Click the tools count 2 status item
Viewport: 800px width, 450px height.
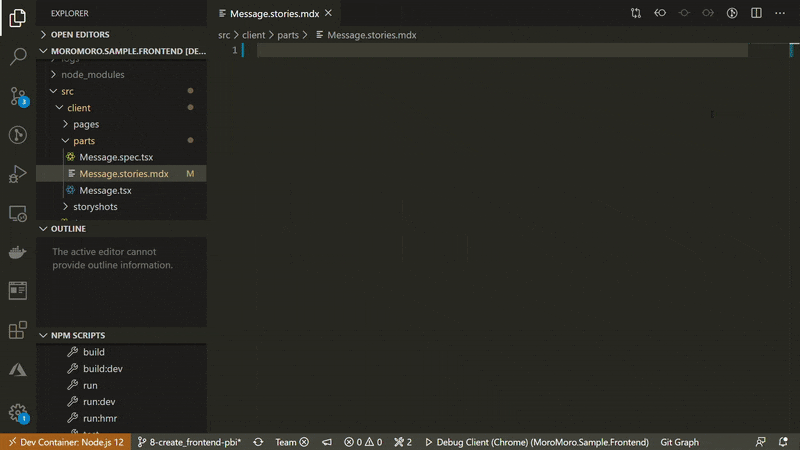[403, 442]
